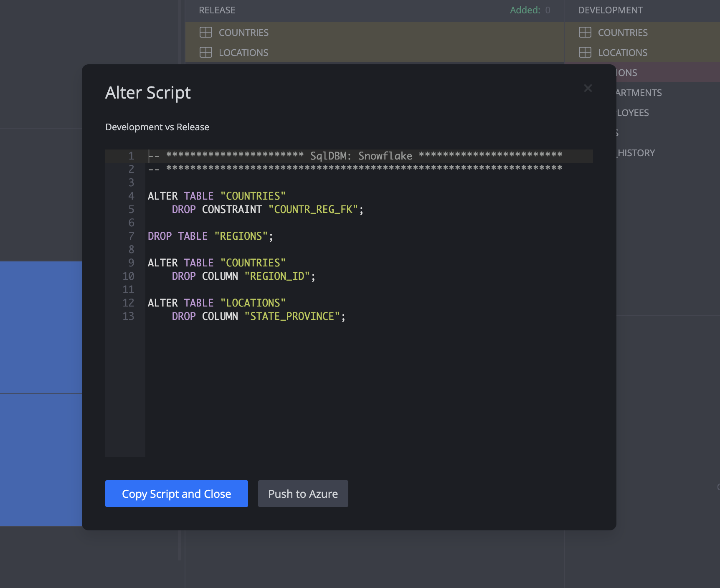Click the table icon beside COUNTRIES under DEVELOPMENT
This screenshot has height=588, width=720.
click(586, 32)
